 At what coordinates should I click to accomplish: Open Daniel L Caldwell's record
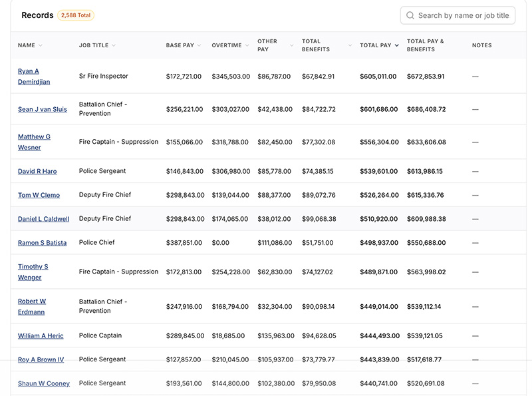43,219
